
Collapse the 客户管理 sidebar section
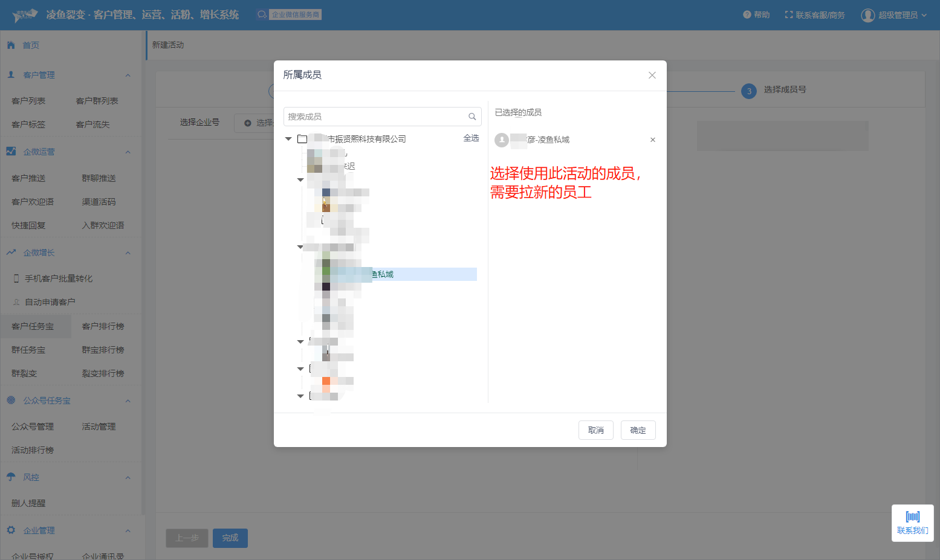point(128,76)
